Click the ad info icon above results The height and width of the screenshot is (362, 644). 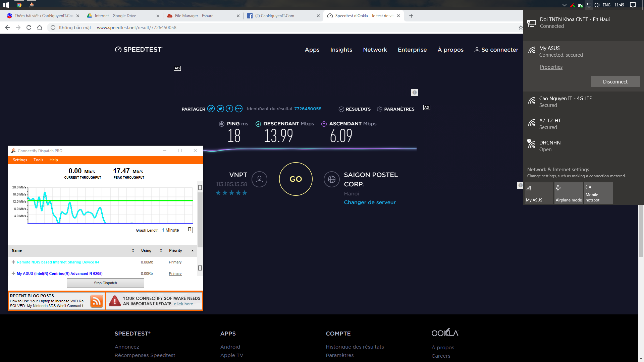(x=415, y=93)
